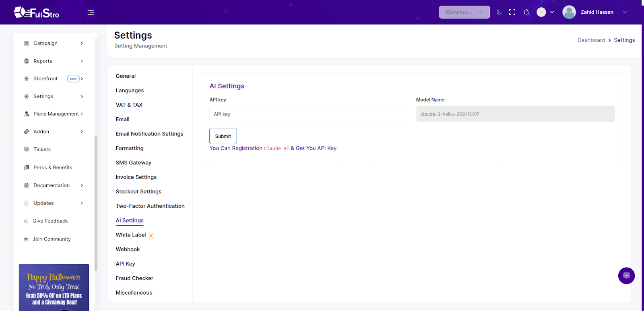Click the Storefront 'new' badge
The width and height of the screenshot is (644, 311).
click(73, 79)
